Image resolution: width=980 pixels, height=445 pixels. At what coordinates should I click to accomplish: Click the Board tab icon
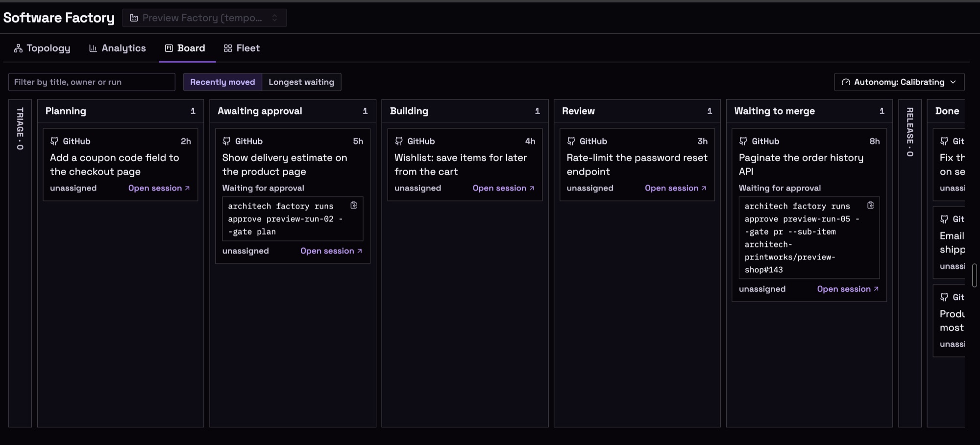click(x=169, y=48)
